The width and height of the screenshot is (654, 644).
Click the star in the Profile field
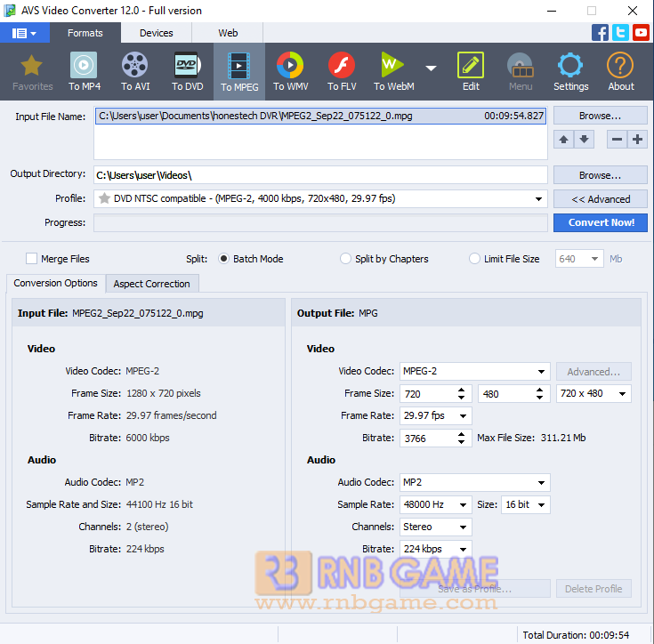point(104,198)
